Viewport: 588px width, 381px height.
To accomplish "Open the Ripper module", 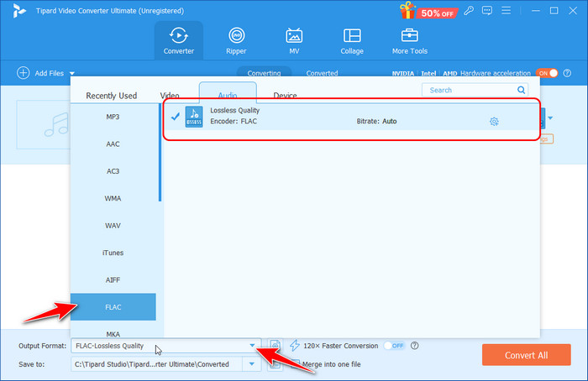I will coord(236,40).
